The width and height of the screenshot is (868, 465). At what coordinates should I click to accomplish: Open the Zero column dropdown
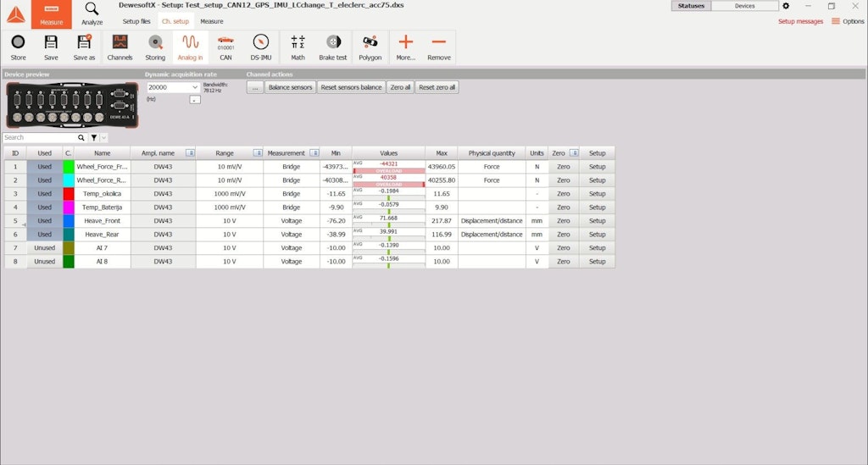pyautogui.click(x=574, y=153)
